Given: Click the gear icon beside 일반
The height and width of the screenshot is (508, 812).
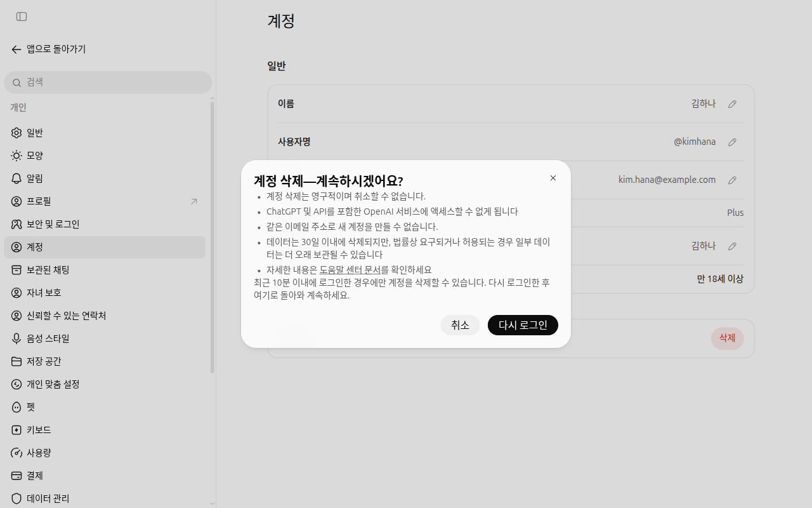Looking at the screenshot, I should 16,133.
